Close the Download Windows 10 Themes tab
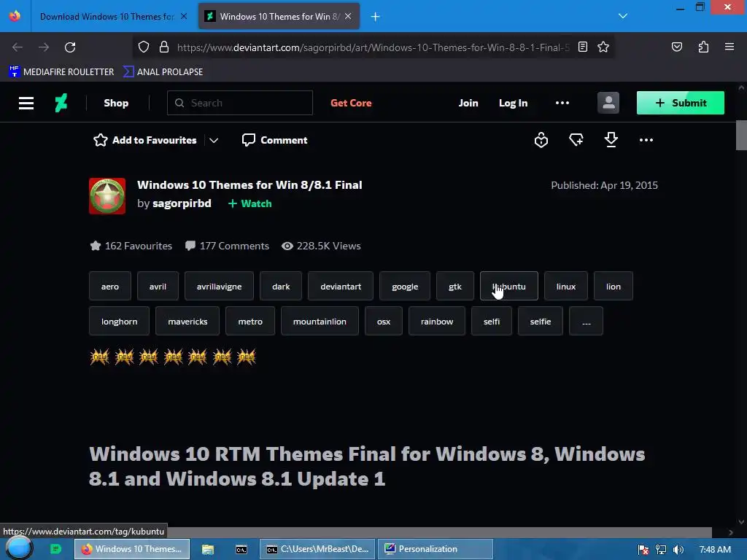Screen dimensions: 747x560 (183, 16)
